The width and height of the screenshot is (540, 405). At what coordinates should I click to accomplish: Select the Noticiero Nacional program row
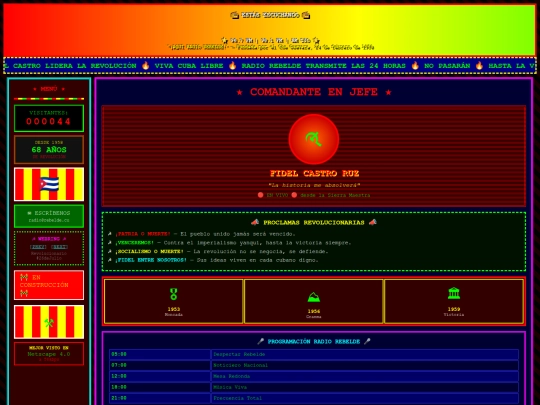click(365, 365)
